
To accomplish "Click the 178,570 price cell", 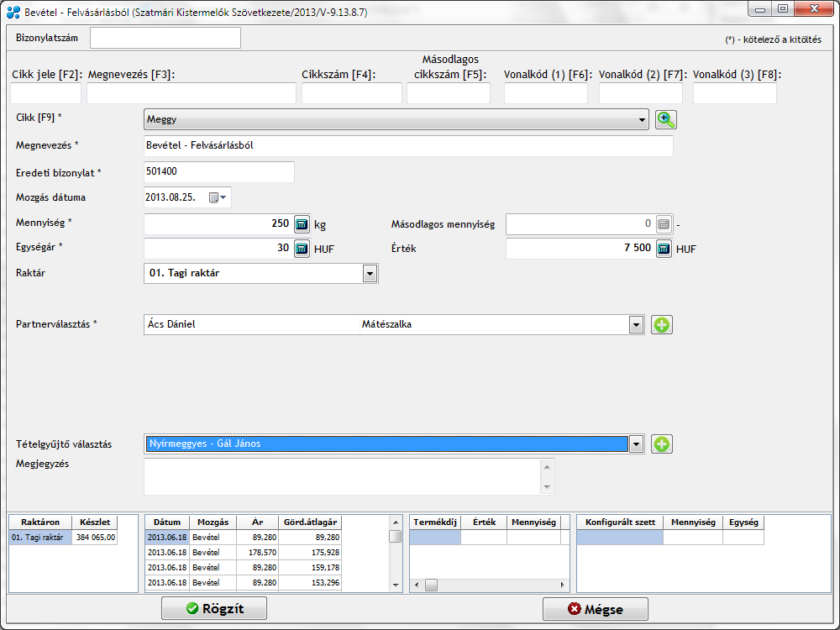I will tap(258, 553).
